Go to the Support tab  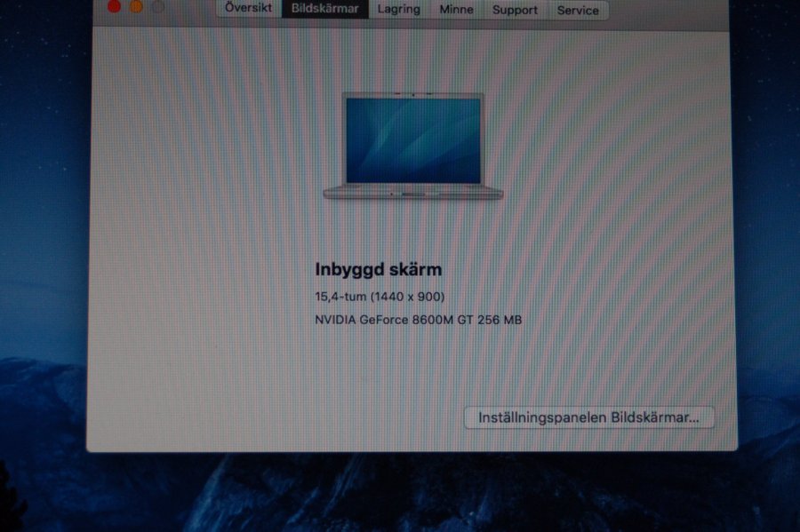pos(516,10)
